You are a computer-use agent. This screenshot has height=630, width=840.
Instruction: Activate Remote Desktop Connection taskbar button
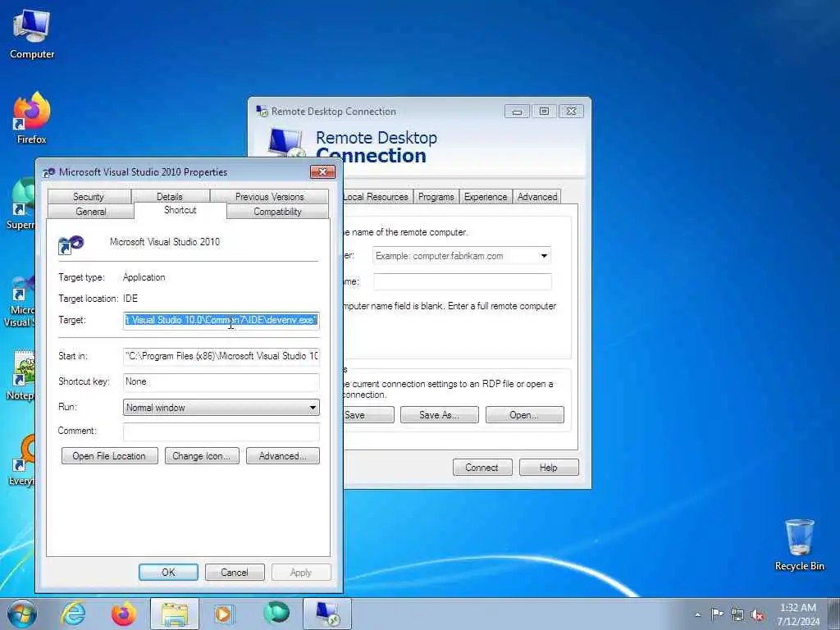pyautogui.click(x=326, y=614)
